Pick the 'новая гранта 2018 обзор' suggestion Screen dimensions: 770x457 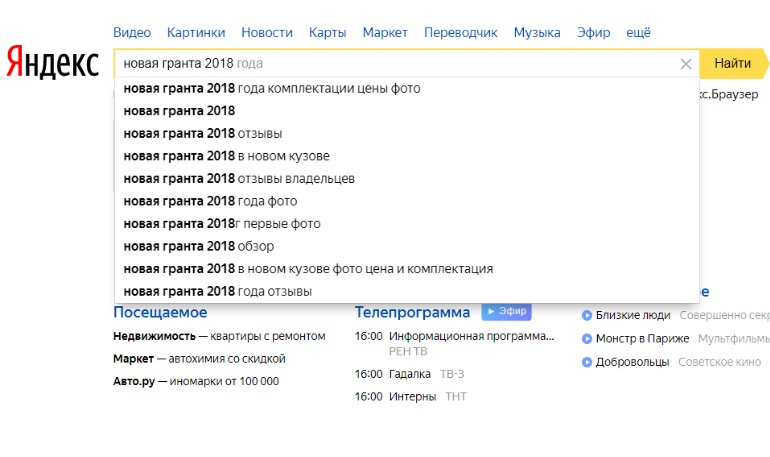(x=407, y=246)
